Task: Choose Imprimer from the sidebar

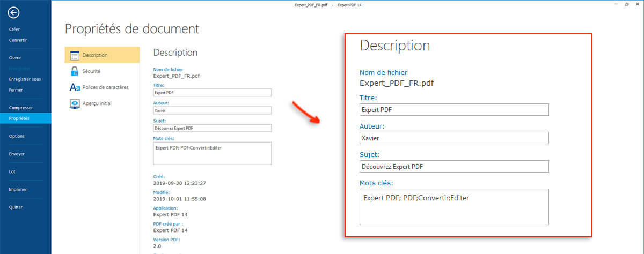Action: [18, 189]
